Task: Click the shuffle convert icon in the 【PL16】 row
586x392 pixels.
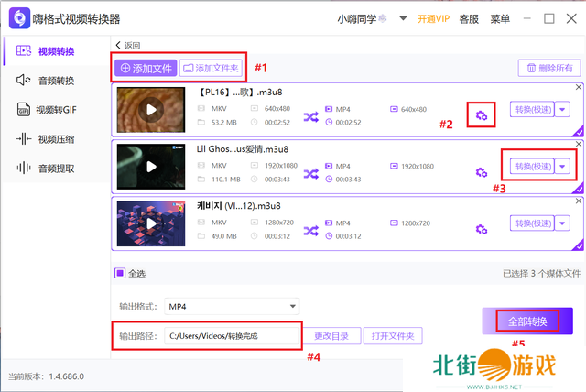Action: pyautogui.click(x=311, y=114)
